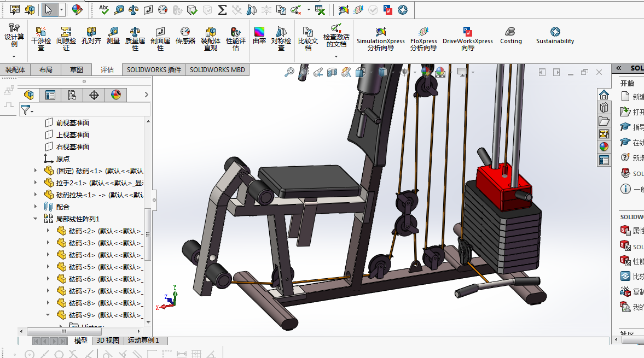Collapse the 局部线性阵列1 pattern

coord(36,219)
